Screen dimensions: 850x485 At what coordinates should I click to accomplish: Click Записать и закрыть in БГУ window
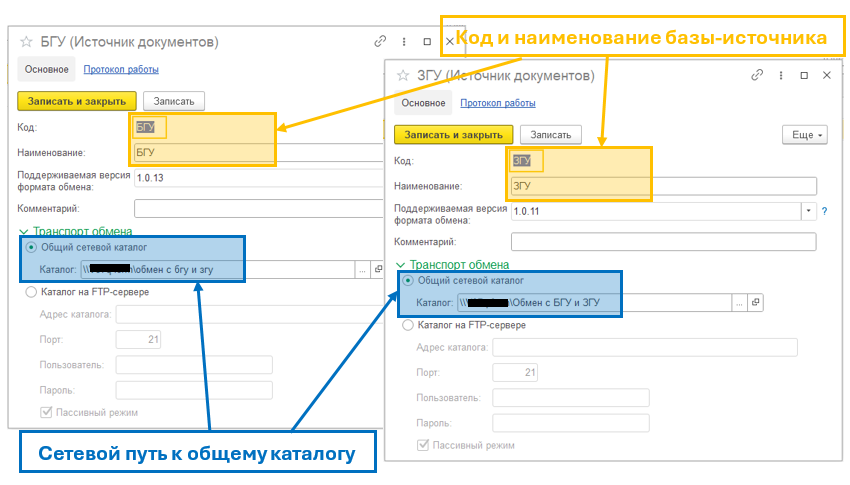point(76,101)
